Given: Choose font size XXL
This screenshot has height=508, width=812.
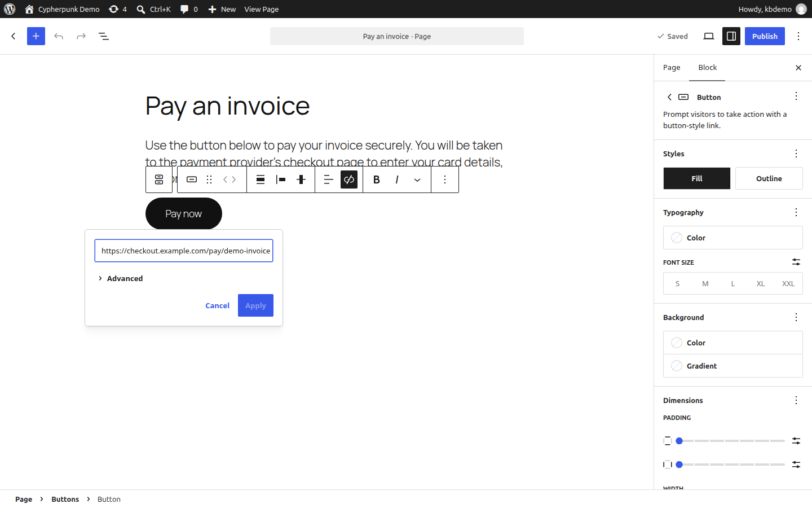Looking at the screenshot, I should pyautogui.click(x=788, y=284).
